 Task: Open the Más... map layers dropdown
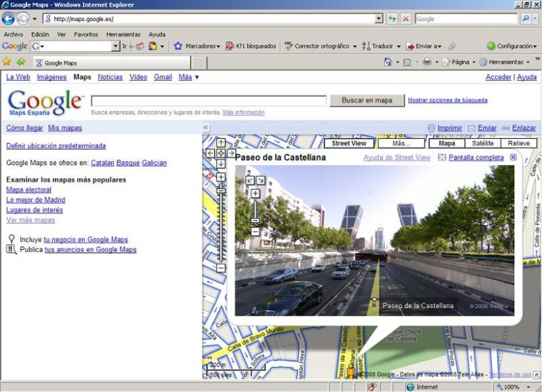click(401, 144)
